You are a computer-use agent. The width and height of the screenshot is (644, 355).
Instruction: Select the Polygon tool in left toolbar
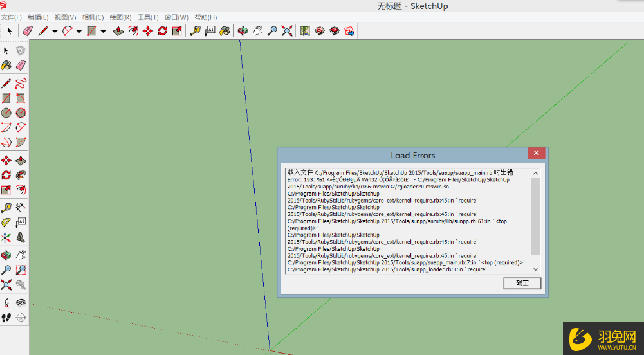click(x=21, y=113)
